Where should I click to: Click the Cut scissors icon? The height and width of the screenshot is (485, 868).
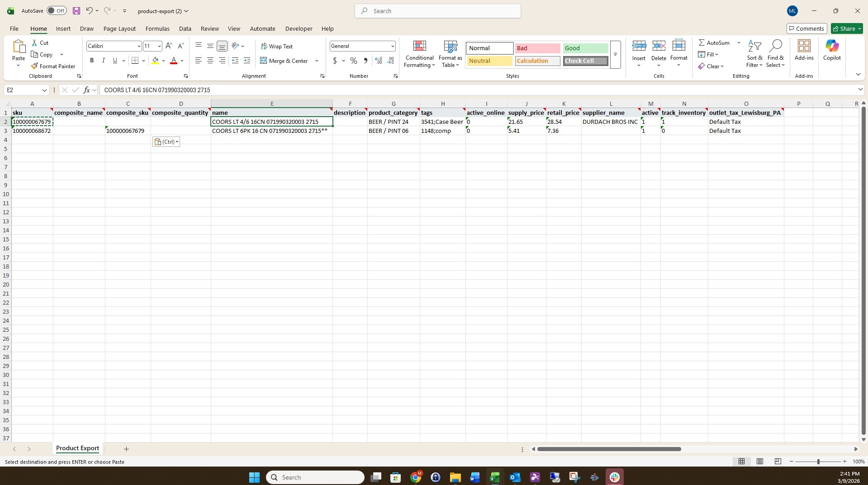[x=34, y=42]
